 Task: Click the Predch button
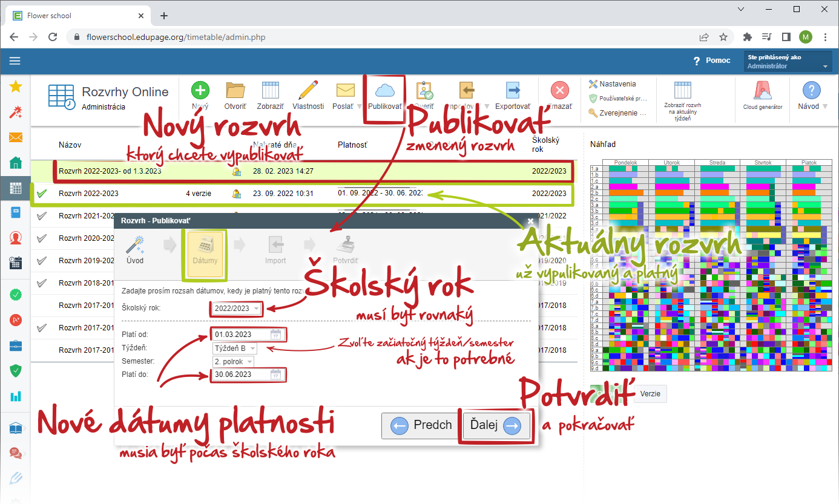(x=421, y=425)
